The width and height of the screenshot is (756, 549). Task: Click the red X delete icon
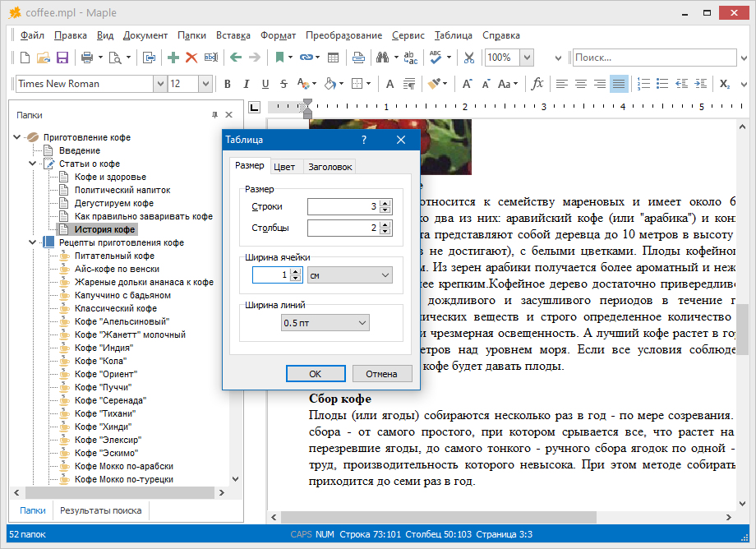coord(191,58)
